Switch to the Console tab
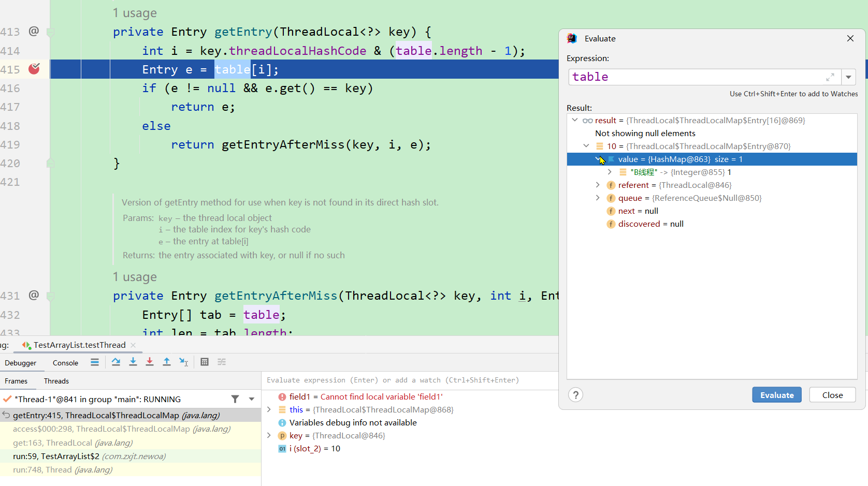868x486 pixels. [x=65, y=363]
